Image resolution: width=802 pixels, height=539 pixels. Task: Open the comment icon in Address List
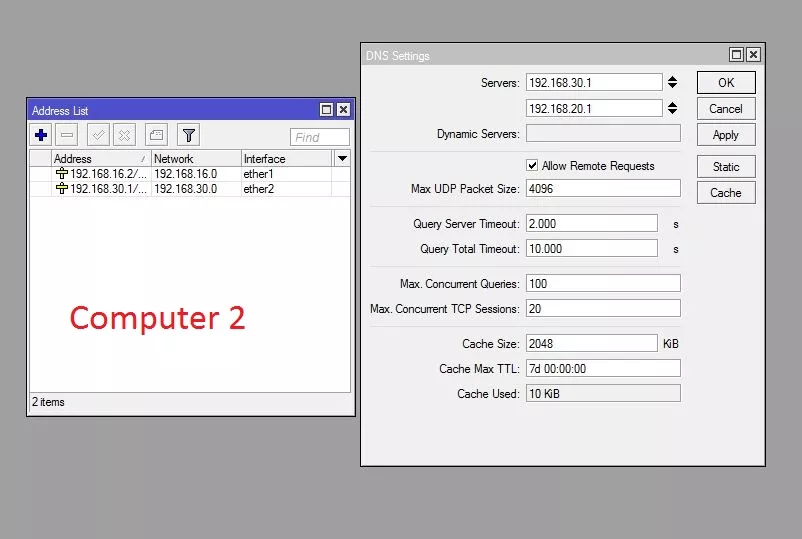(x=157, y=136)
